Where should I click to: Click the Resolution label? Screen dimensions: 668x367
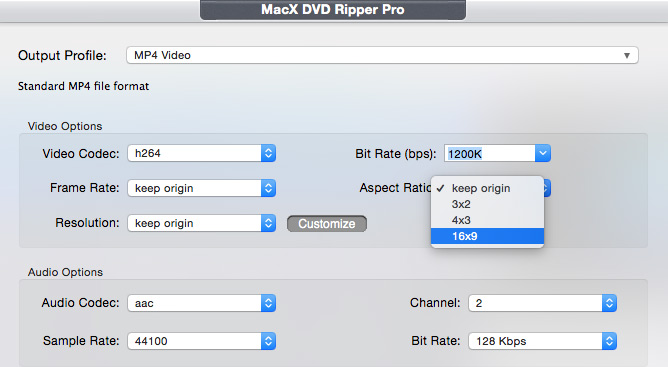point(87,223)
